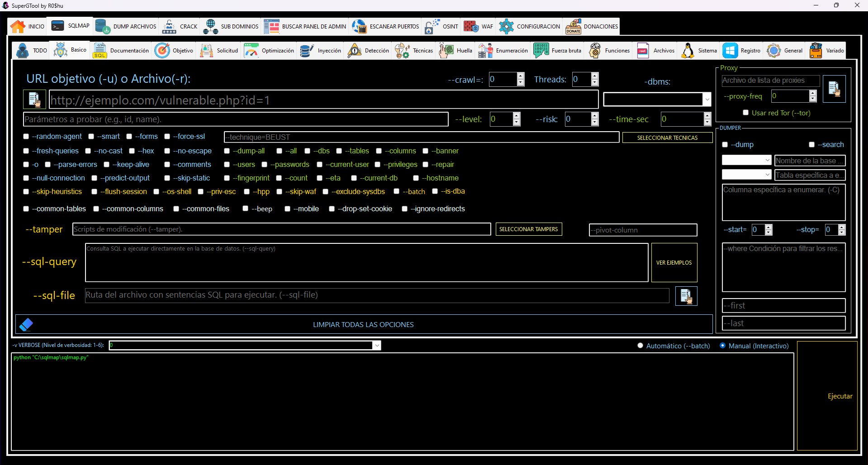
Task: Increase the --crawl= value
Action: (521, 76)
